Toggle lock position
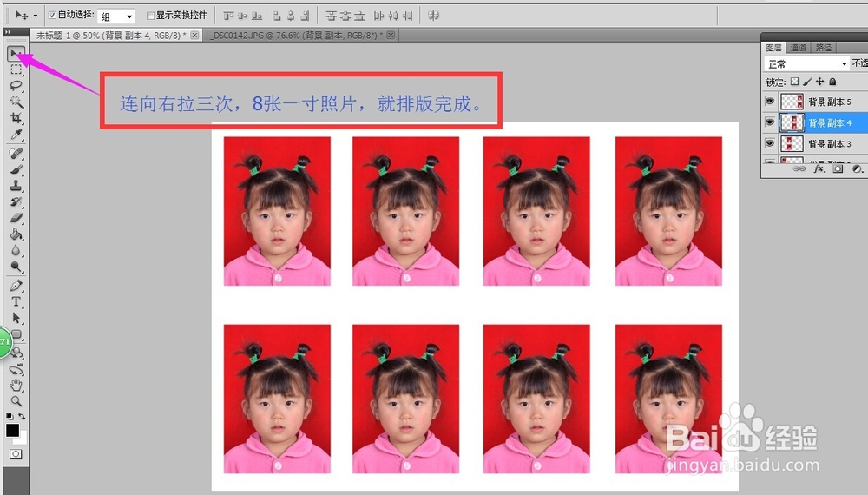The height and width of the screenshot is (495, 868). click(820, 82)
